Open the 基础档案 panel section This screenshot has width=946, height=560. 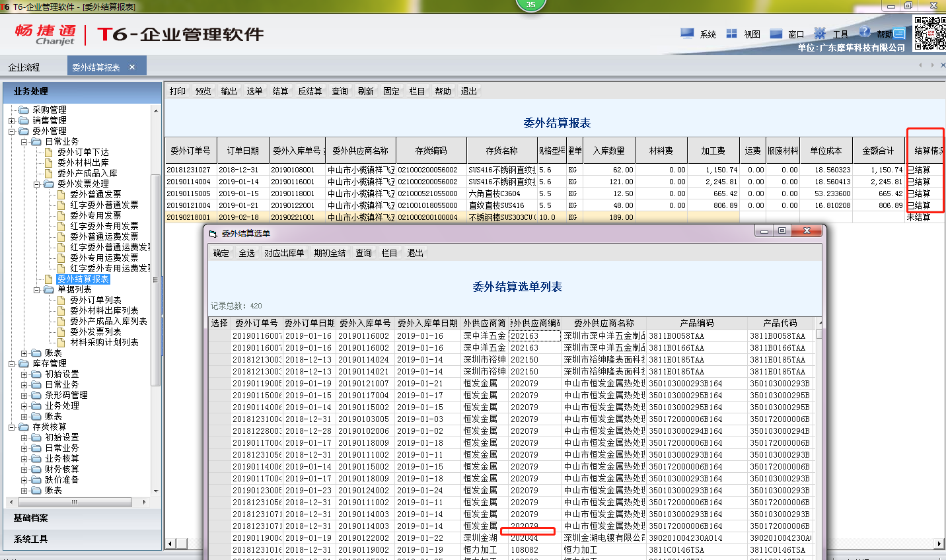[x=83, y=518]
